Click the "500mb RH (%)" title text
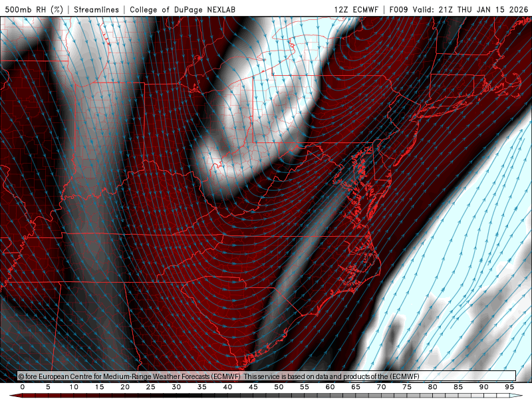This screenshot has height=399, width=532. (x=34, y=9)
